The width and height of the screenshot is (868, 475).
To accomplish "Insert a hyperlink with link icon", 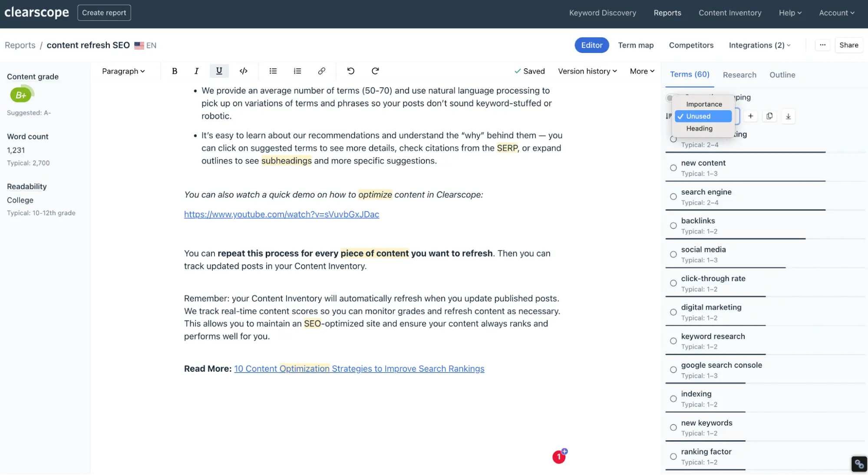I will (321, 71).
